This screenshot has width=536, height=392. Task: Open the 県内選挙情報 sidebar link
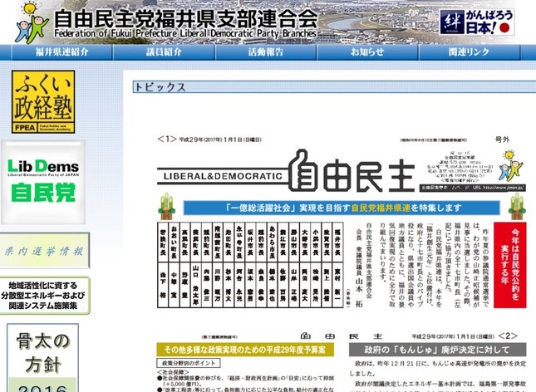tap(43, 251)
